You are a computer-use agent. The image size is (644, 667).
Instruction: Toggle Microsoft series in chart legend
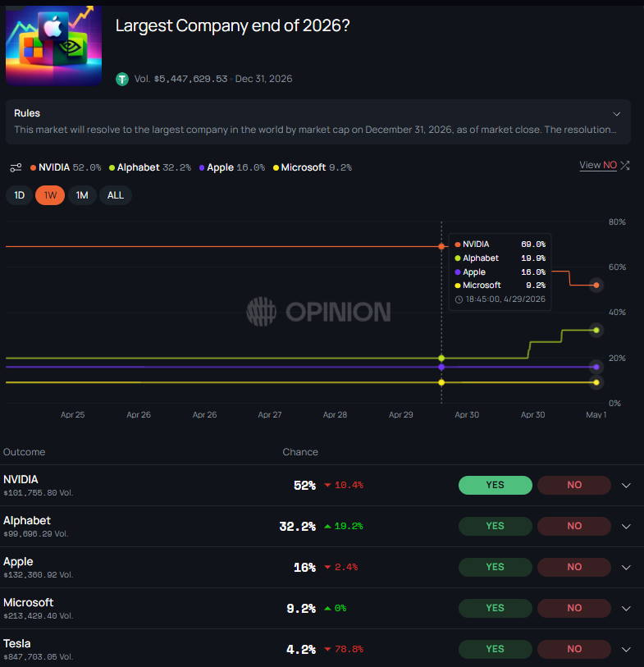click(313, 167)
